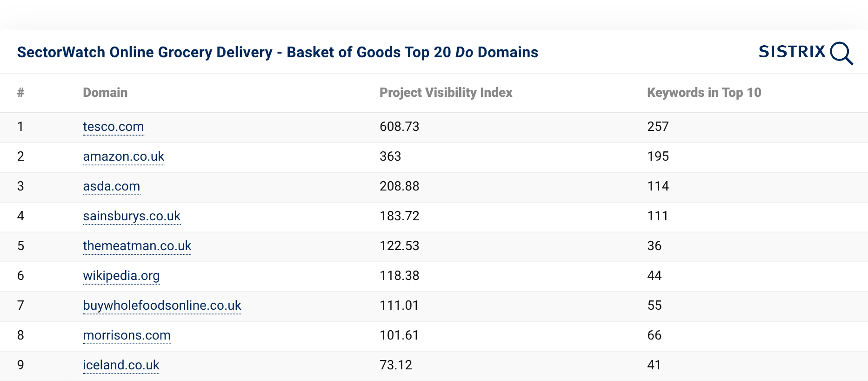Select visibility value 183.72 for sainsburys.co.uk
The height and width of the screenshot is (381, 868).
click(x=400, y=216)
